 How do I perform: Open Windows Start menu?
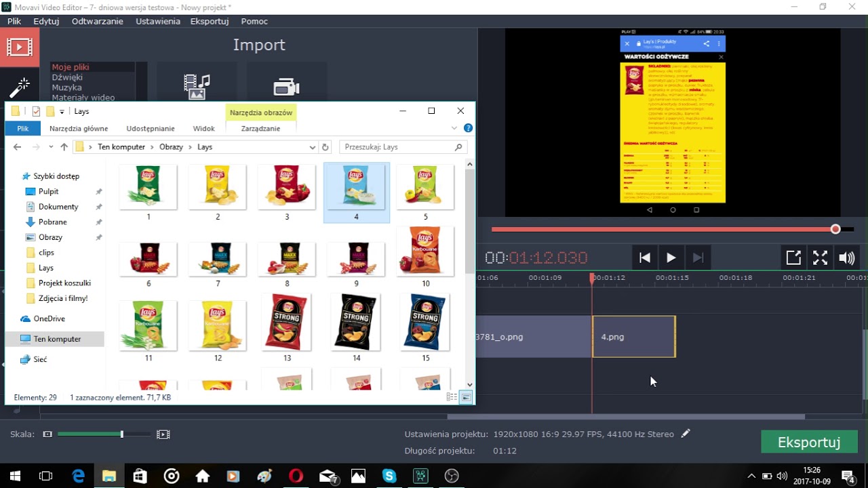click(15, 476)
